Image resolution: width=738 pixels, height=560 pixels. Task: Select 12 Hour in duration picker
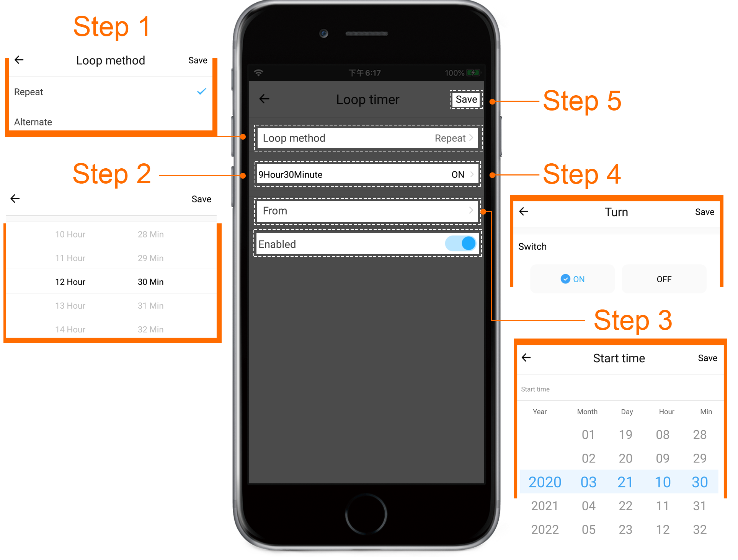tap(70, 282)
